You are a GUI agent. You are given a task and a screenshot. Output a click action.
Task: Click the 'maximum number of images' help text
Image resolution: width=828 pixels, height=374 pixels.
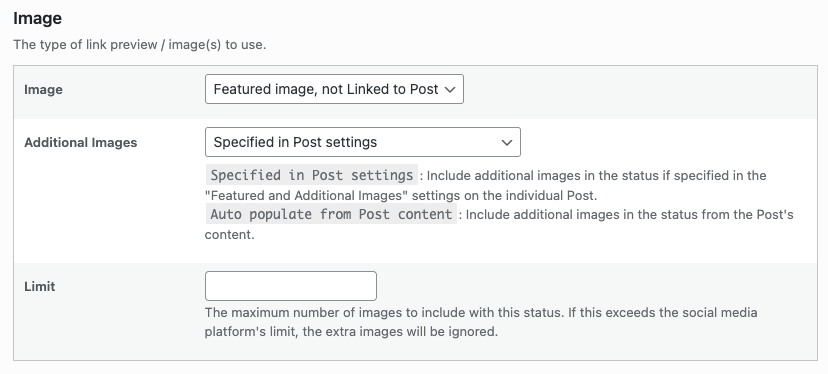[481, 322]
